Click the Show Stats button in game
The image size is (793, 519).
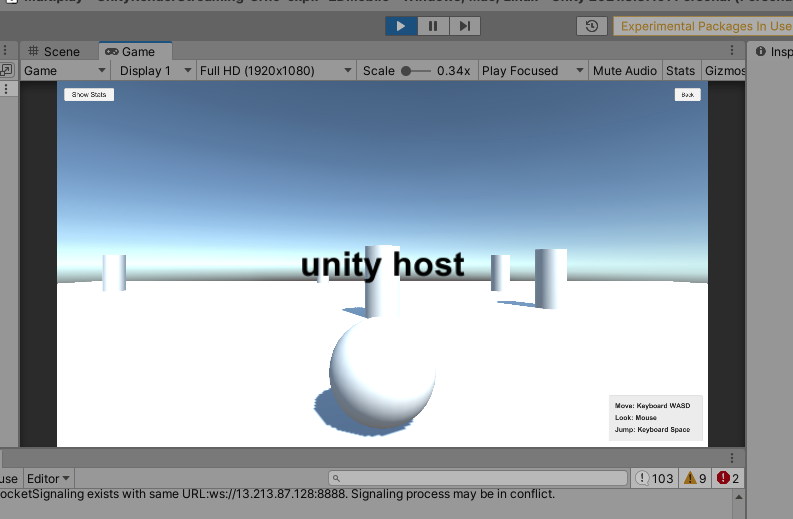coord(89,95)
